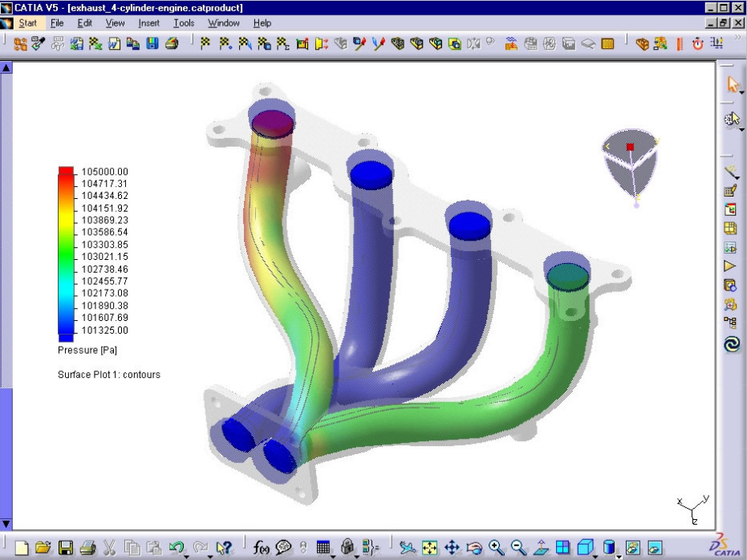Click the Hide/Show icon
The width and height of the screenshot is (747, 560).
pyautogui.click(x=632, y=548)
